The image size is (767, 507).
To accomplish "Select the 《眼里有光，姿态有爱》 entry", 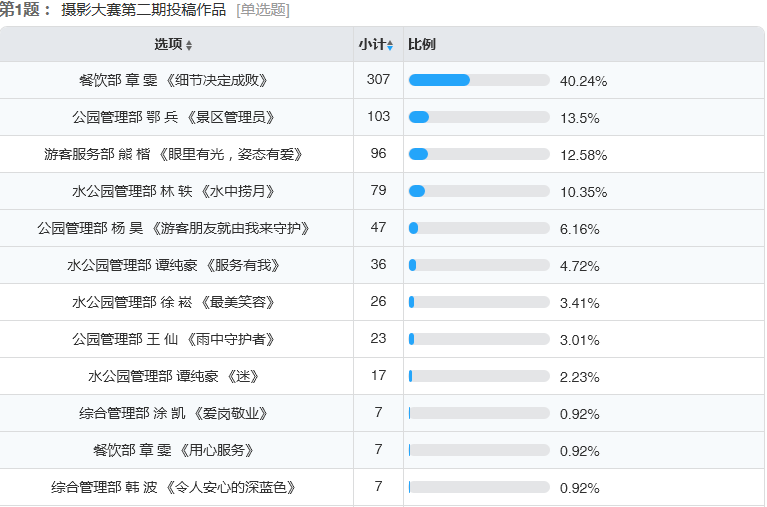I will point(174,154).
